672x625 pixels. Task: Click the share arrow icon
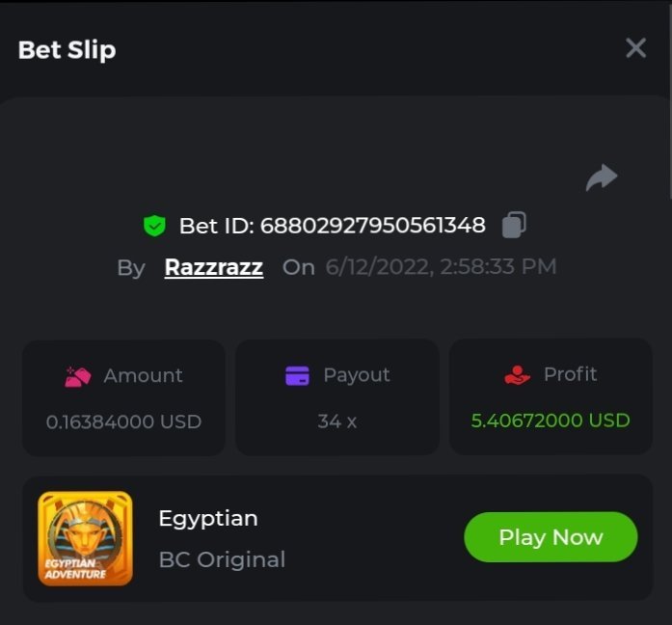602,177
